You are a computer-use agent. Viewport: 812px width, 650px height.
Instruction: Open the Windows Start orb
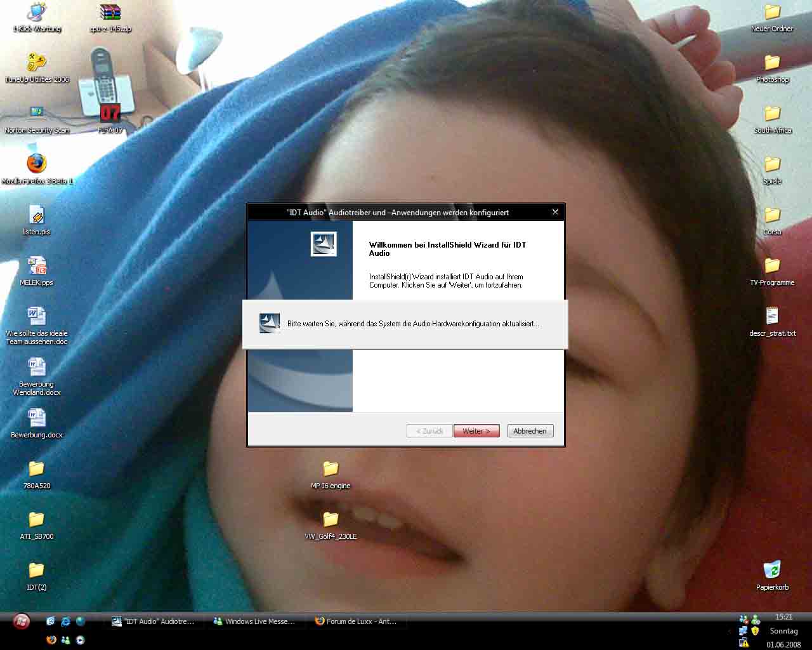[x=22, y=621]
